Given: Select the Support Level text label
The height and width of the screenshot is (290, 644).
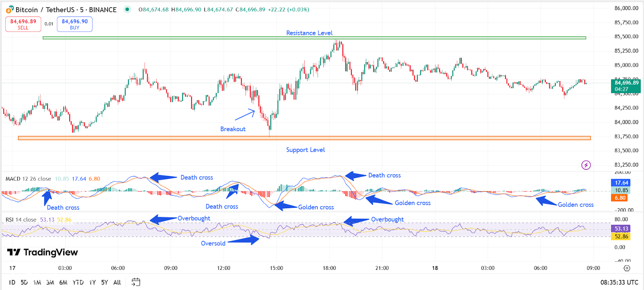Looking at the screenshot, I should (x=305, y=150).
